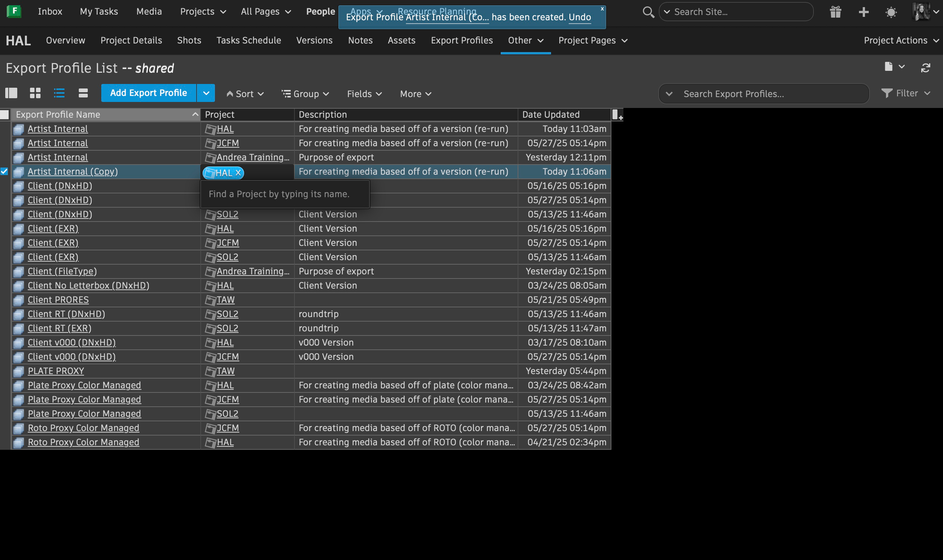Open the Fields dropdown

(x=364, y=94)
